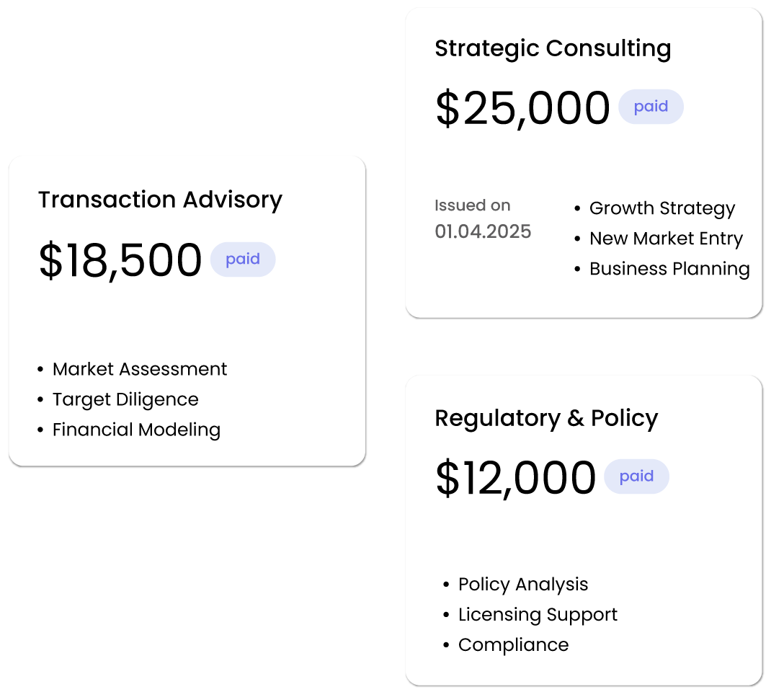Screen dimensions: 784x692
Task: Click the paid badge on Regulatory & Policy
Action: tap(636, 476)
